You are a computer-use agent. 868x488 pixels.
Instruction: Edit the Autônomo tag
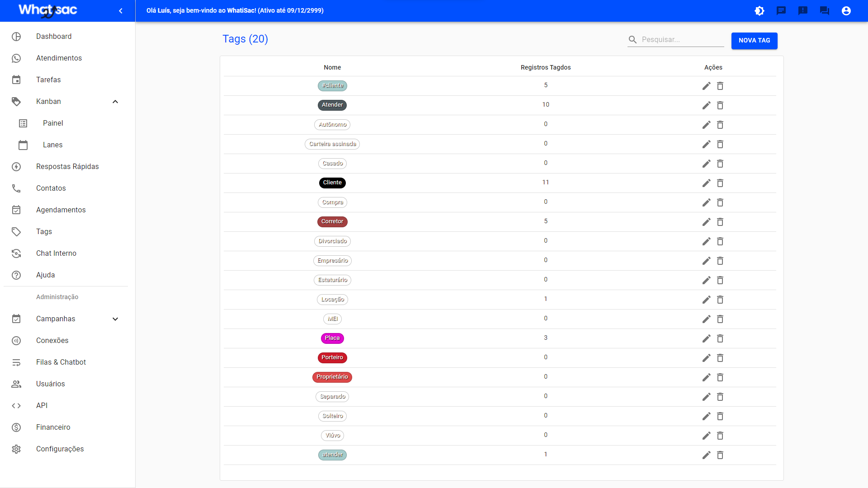(x=706, y=125)
